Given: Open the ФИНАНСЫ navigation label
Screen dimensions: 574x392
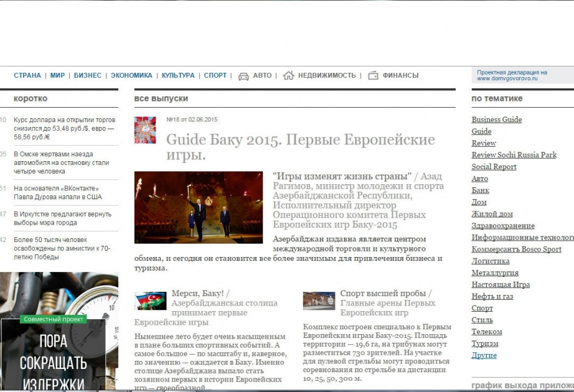Looking at the screenshot, I should (400, 75).
